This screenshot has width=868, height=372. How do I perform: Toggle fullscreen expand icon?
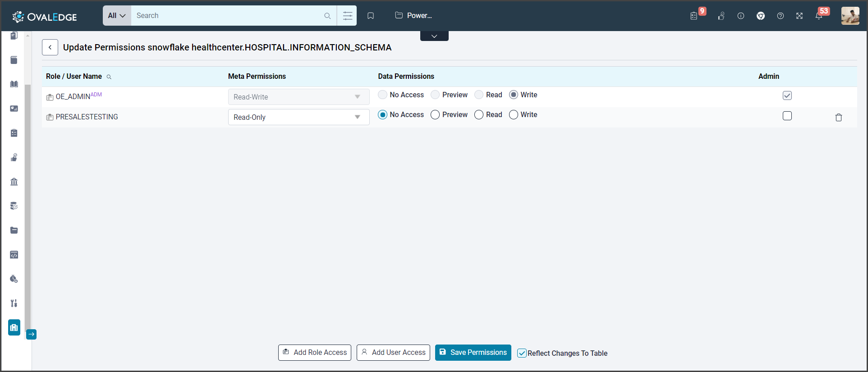click(799, 16)
